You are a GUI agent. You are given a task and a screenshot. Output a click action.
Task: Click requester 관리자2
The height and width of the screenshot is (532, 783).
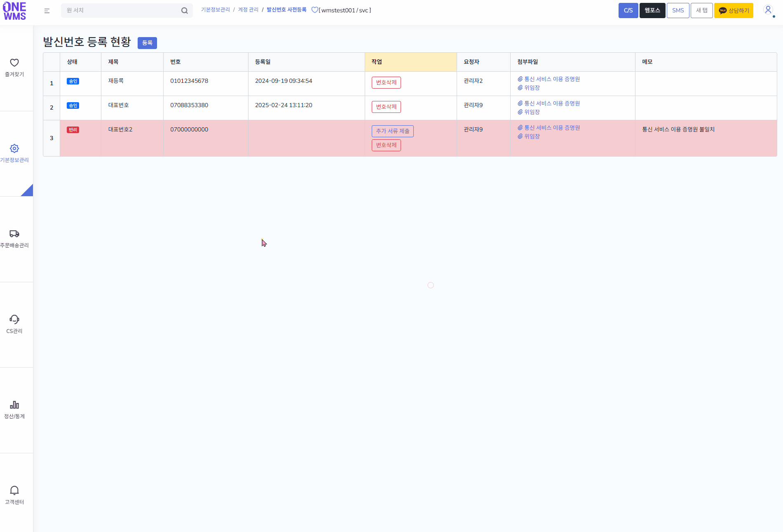pyautogui.click(x=473, y=81)
